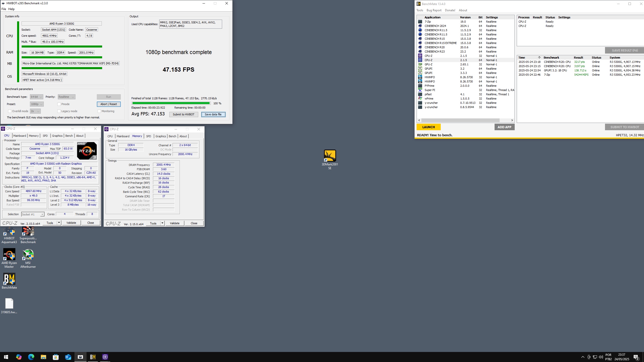The height and width of the screenshot is (362, 644).
Task: Sort BenchMate results by Time column
Action: pyautogui.click(x=529, y=58)
